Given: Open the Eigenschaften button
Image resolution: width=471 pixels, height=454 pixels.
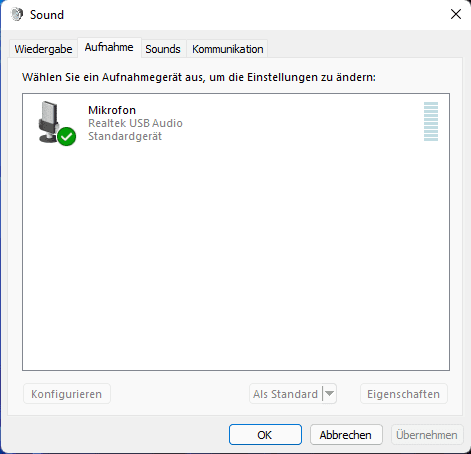Looking at the screenshot, I should point(403,394).
